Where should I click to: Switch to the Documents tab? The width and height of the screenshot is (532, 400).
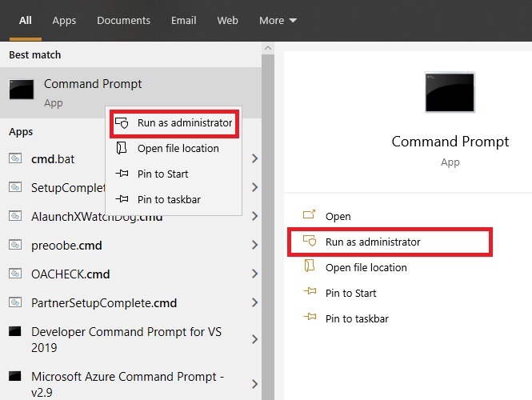click(x=123, y=21)
